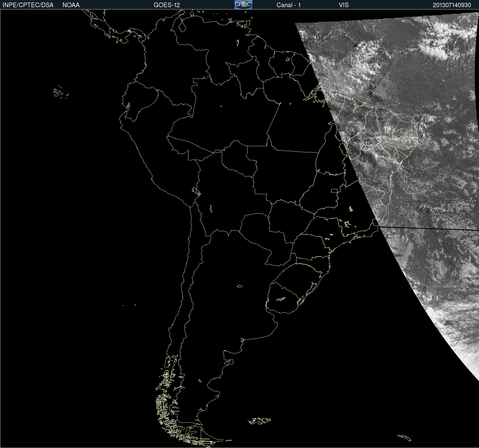This screenshot has width=479, height=448.
Task: Click the NOAA label in header
Action: click(71, 5)
